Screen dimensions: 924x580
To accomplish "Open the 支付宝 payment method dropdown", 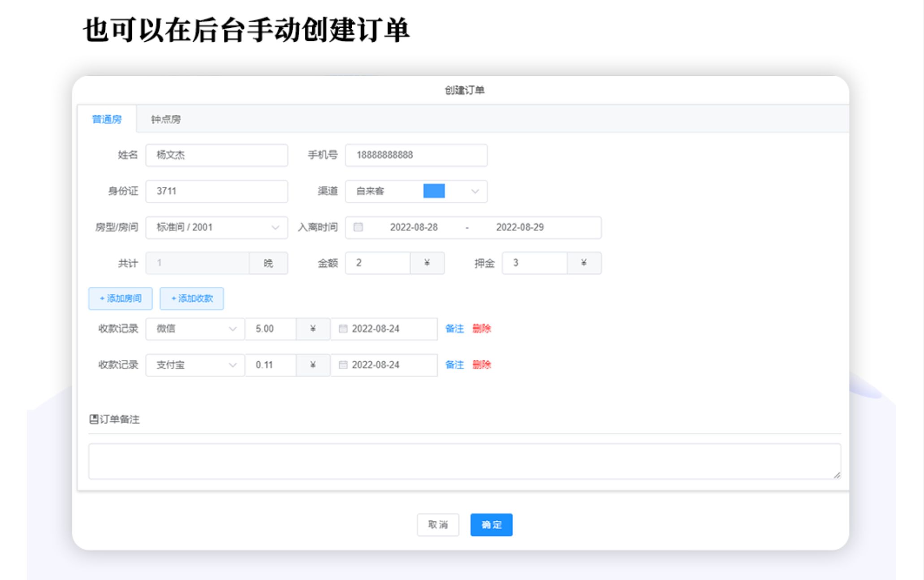I will [x=195, y=365].
